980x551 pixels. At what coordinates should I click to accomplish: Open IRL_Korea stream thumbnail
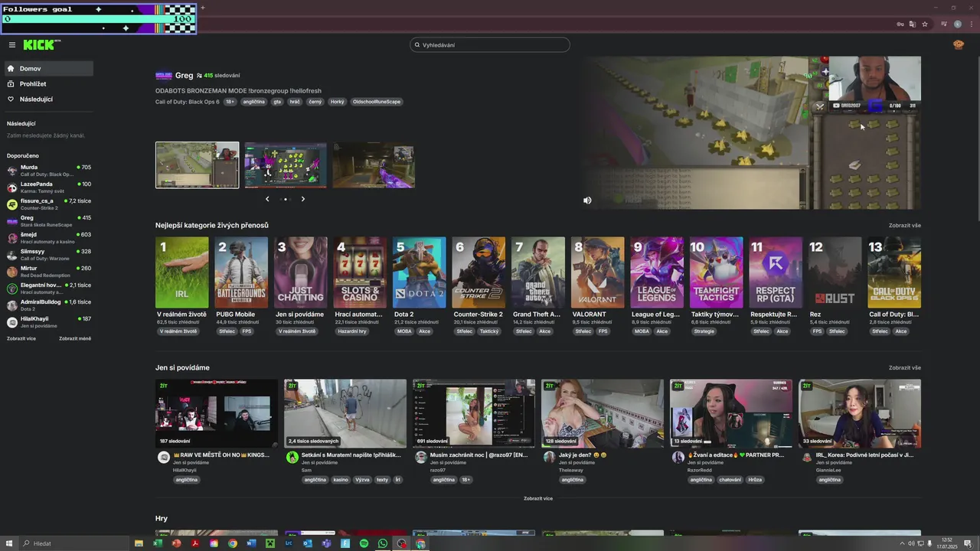(860, 413)
